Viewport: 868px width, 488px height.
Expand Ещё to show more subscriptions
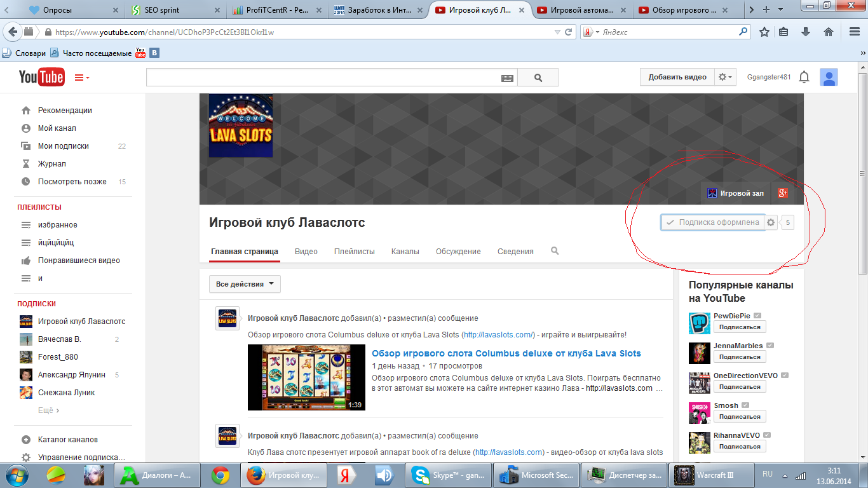tap(48, 410)
